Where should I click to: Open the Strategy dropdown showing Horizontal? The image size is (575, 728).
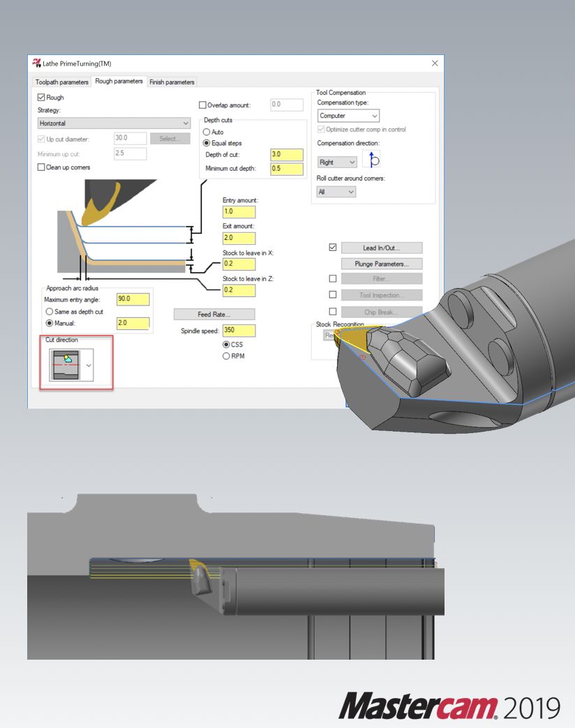tap(114, 123)
